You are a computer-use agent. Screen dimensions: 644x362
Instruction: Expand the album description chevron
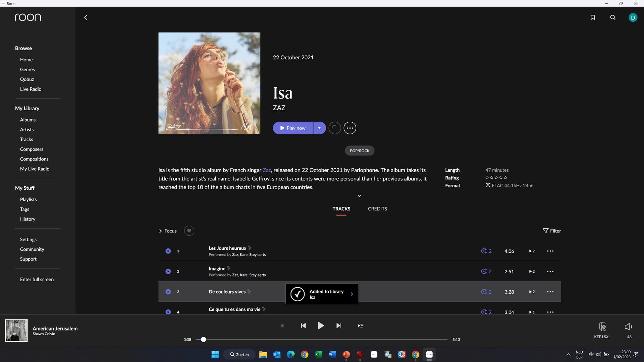point(359,196)
